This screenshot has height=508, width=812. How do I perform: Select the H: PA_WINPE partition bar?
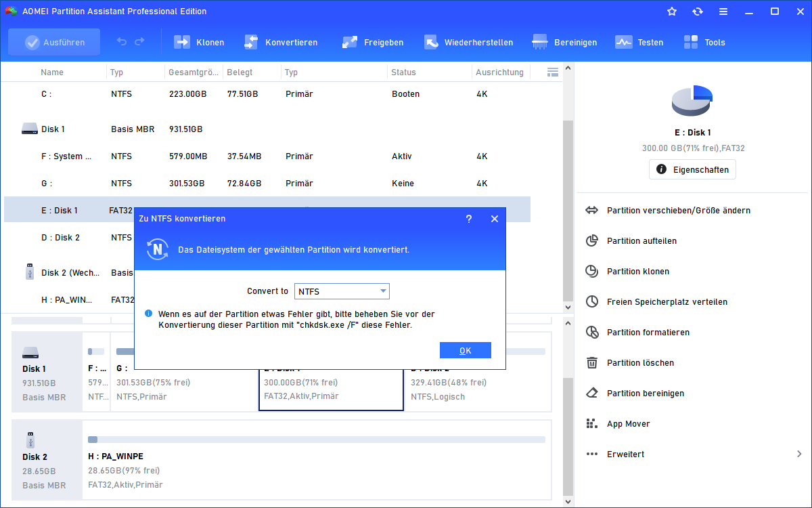[316, 440]
